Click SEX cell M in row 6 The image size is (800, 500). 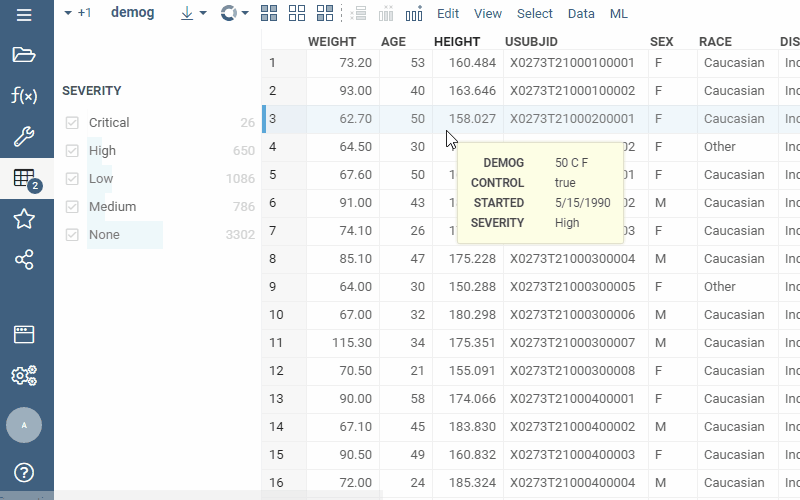[x=673, y=203]
